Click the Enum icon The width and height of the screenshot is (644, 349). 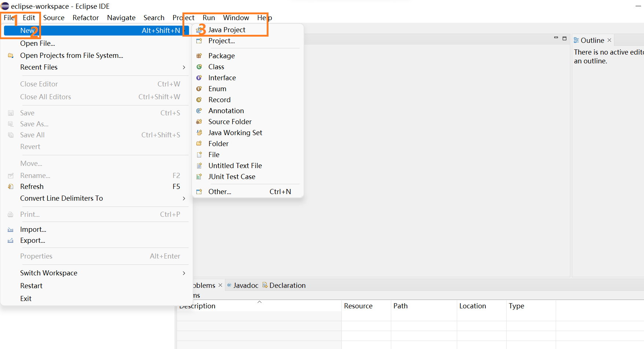pos(199,89)
